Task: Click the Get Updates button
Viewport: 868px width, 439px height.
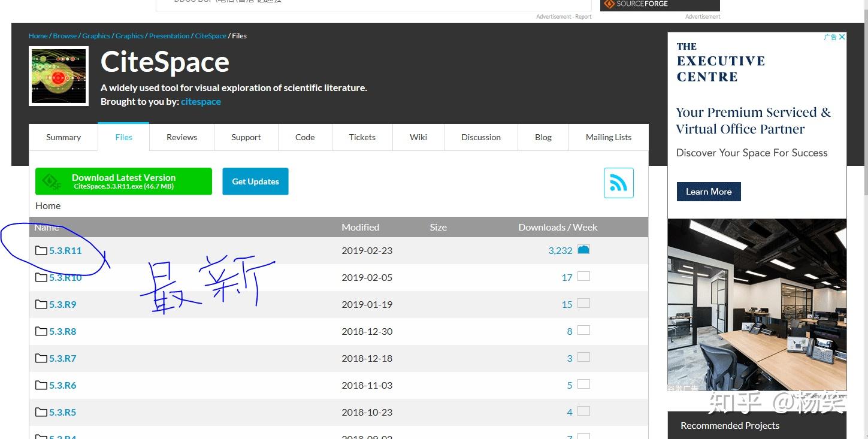Action: [x=255, y=181]
